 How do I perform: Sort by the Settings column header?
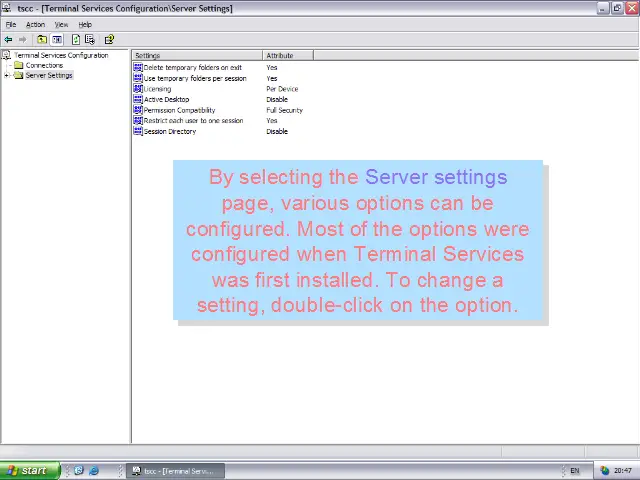click(x=198, y=56)
